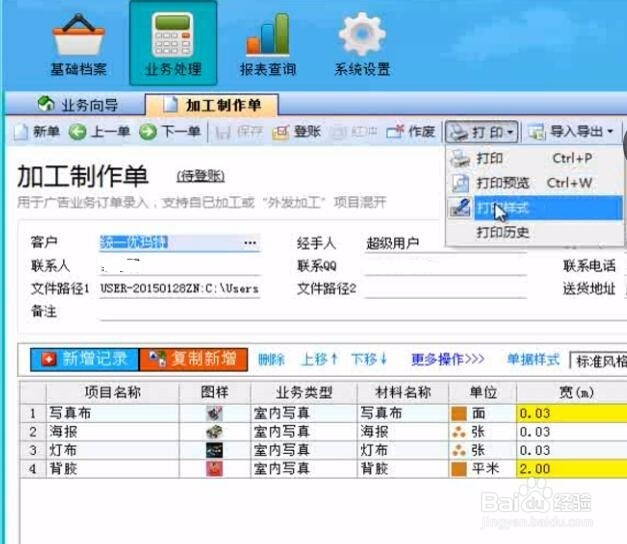Click the 待登账 status link
The width and height of the screenshot is (627, 544).
point(201,176)
